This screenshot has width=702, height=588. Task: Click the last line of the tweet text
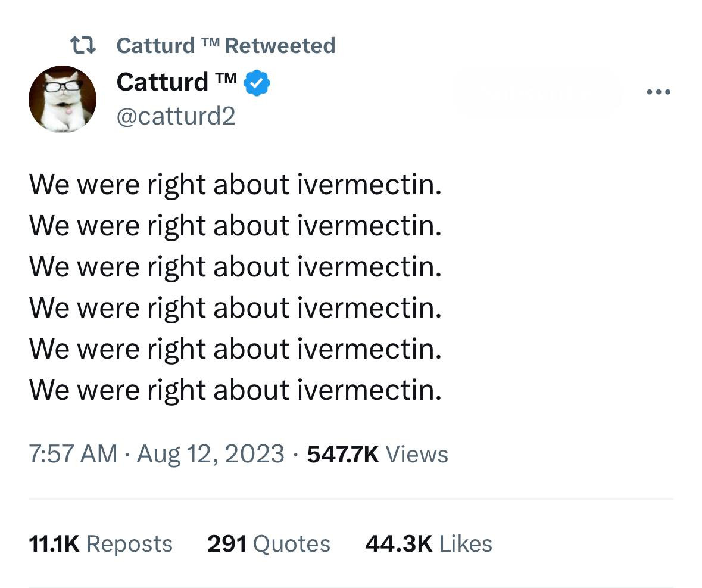point(235,390)
